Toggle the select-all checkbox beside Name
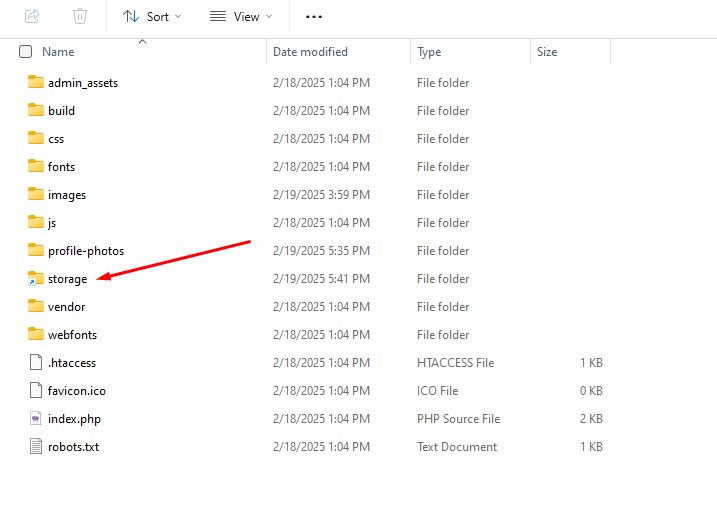 [25, 52]
